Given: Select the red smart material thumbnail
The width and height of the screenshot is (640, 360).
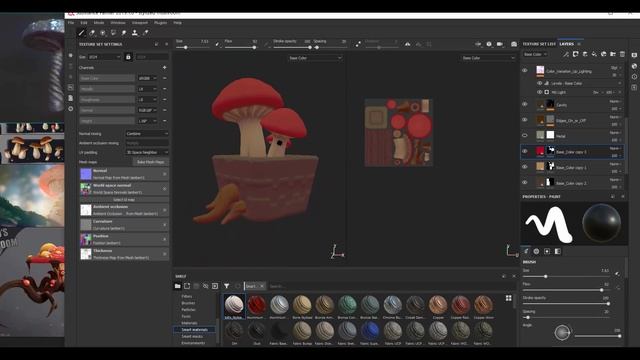Looking at the screenshot, I should coord(257,305).
